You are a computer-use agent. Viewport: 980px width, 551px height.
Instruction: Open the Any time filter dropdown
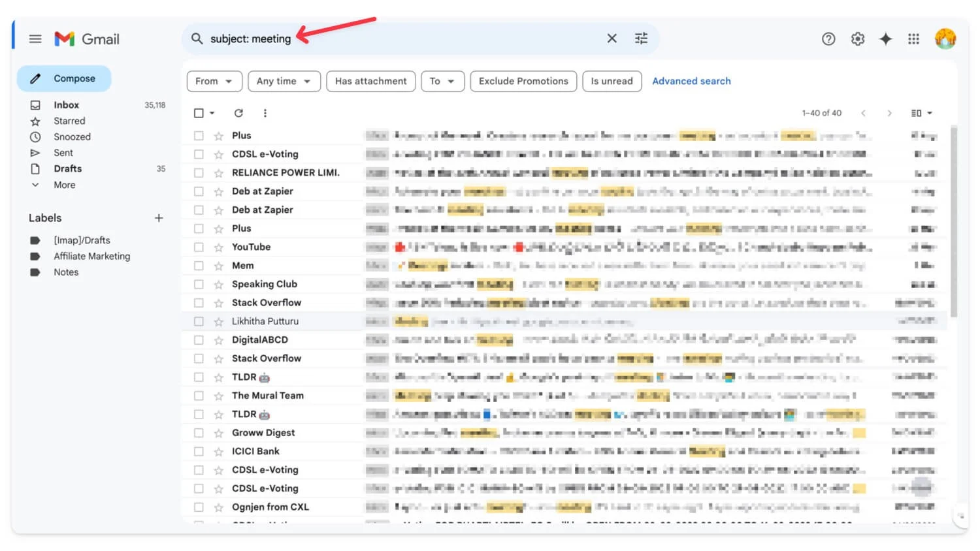283,81
